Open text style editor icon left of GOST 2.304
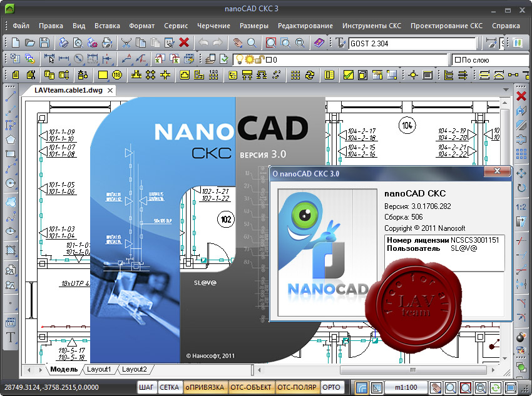The height and width of the screenshot is (396, 532). tap(340, 43)
